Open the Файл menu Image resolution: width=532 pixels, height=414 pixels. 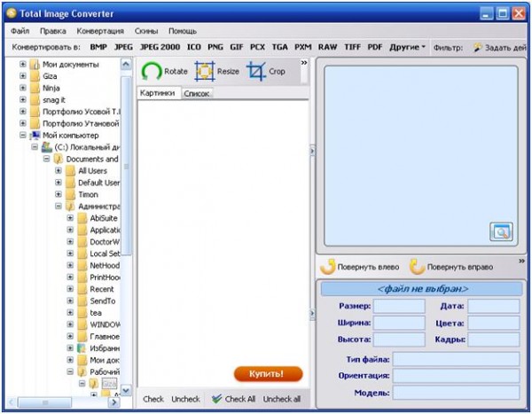coord(20,31)
